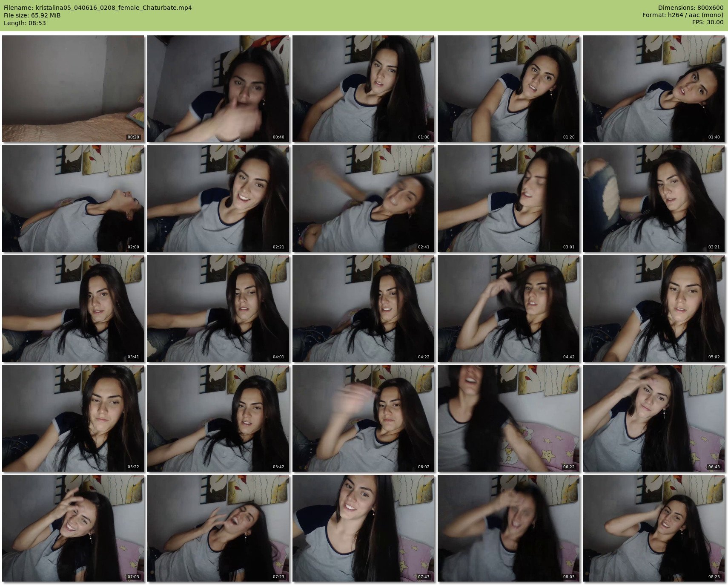Select the thumbnail timestamped 07:03

tap(73, 528)
